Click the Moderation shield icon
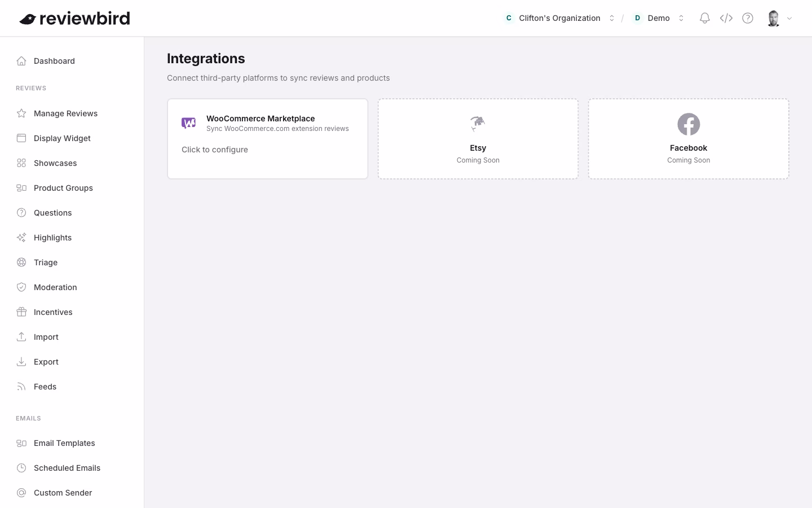Screen dimensions: 812x508 point(21,287)
